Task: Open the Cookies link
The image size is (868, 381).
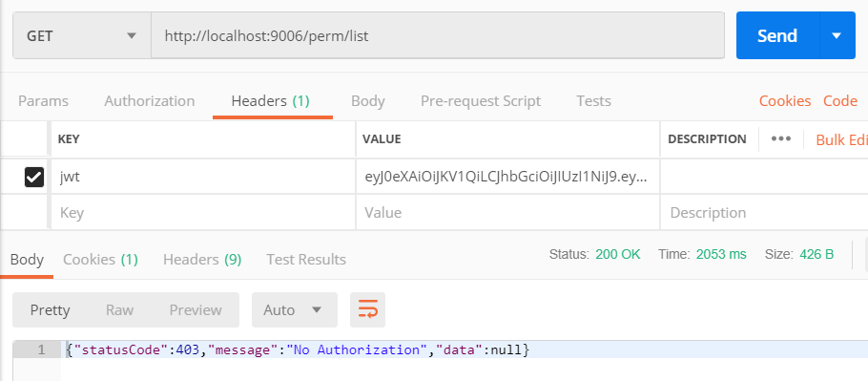Action: (x=784, y=101)
